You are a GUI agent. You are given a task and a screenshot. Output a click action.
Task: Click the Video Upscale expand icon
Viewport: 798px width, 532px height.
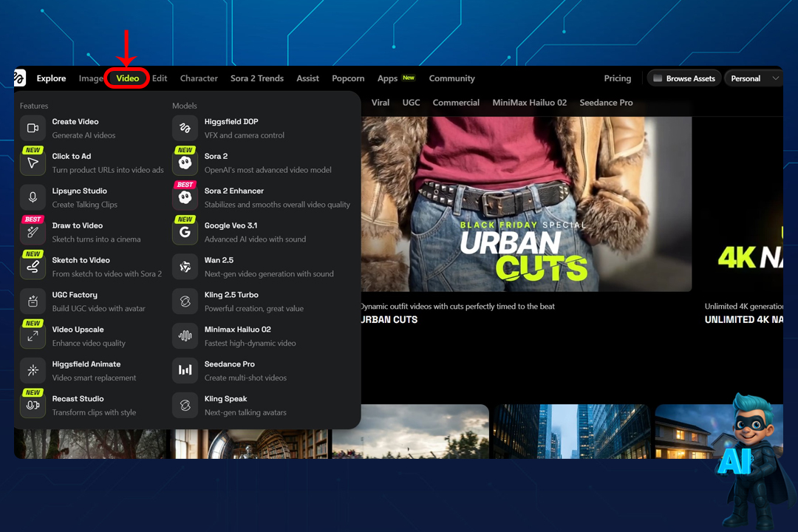[33, 336]
